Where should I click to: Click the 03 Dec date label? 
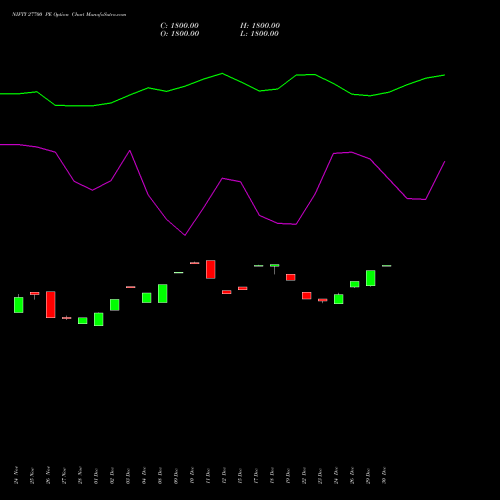[x=128, y=475]
